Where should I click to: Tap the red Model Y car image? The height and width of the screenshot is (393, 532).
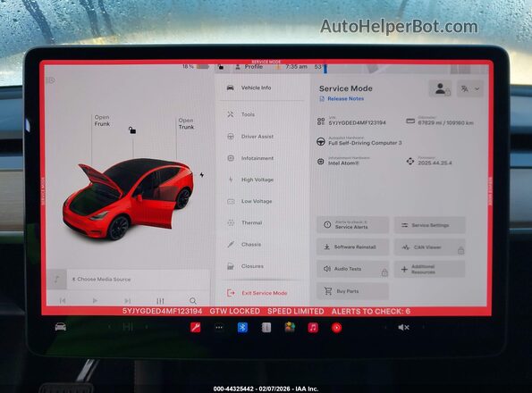click(128, 199)
